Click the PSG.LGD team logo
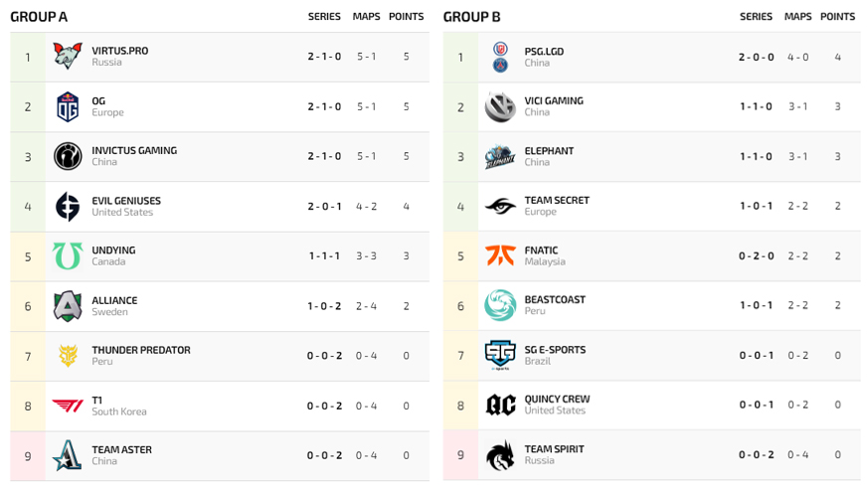 [500, 57]
